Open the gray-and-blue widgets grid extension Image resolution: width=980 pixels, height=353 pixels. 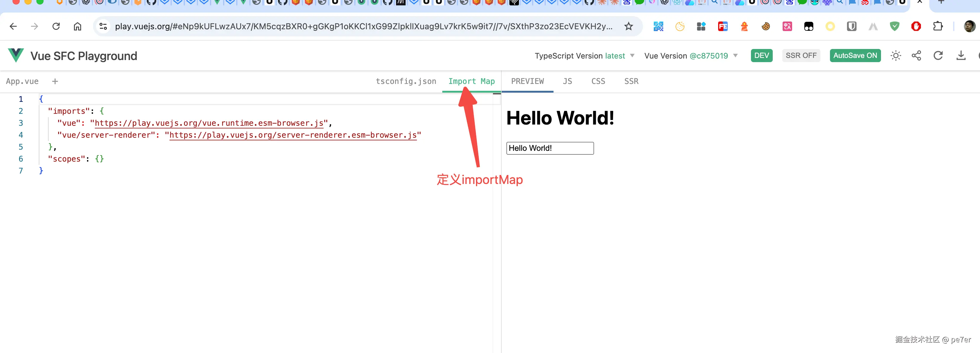701,26
